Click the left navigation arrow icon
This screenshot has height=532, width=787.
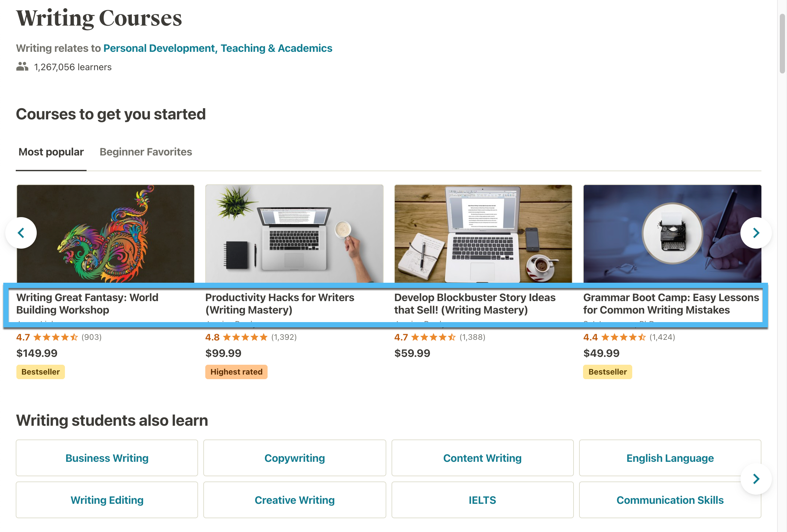click(21, 232)
